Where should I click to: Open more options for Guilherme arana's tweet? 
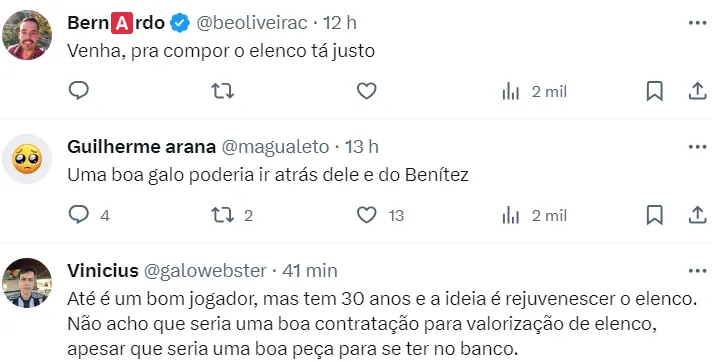[x=697, y=147]
